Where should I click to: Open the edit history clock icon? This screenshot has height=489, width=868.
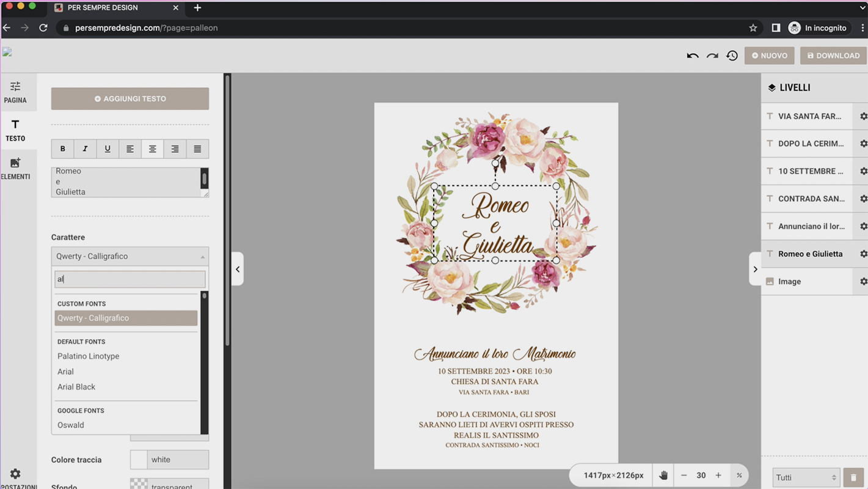point(732,55)
